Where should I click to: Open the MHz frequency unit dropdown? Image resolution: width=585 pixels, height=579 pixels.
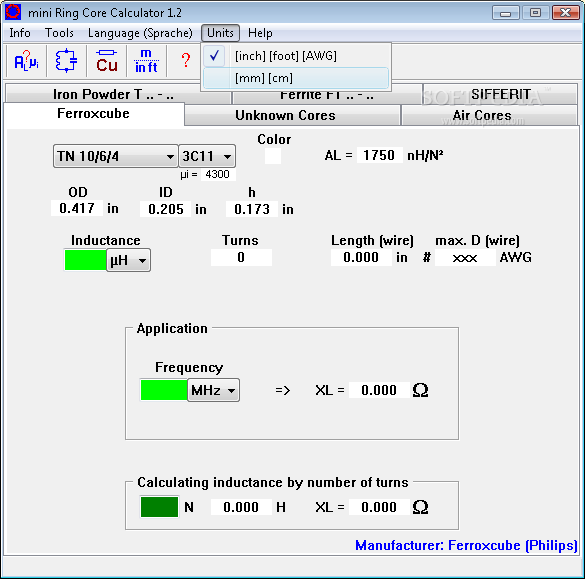coord(213,390)
